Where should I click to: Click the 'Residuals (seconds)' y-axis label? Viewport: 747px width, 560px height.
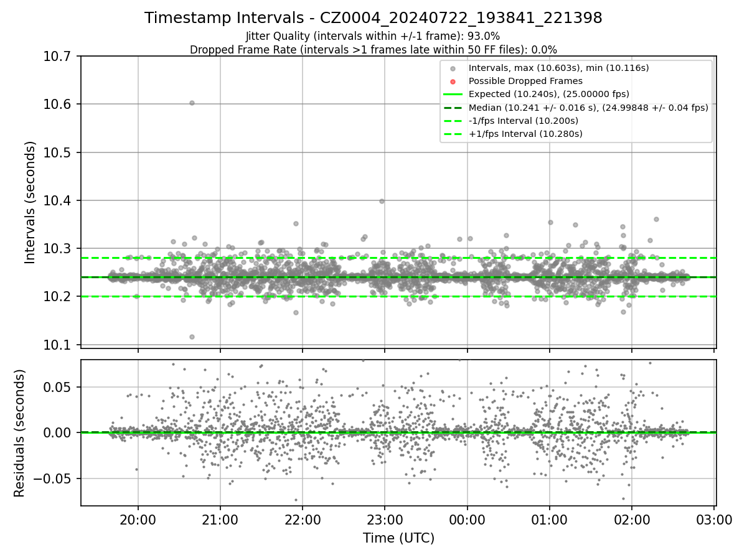click(x=20, y=433)
